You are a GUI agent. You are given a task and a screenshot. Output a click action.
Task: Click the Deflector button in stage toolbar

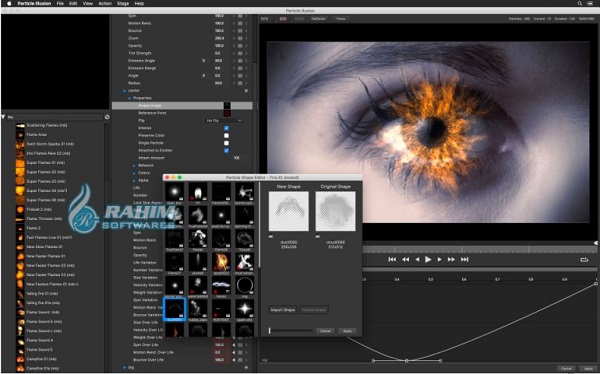(x=318, y=19)
